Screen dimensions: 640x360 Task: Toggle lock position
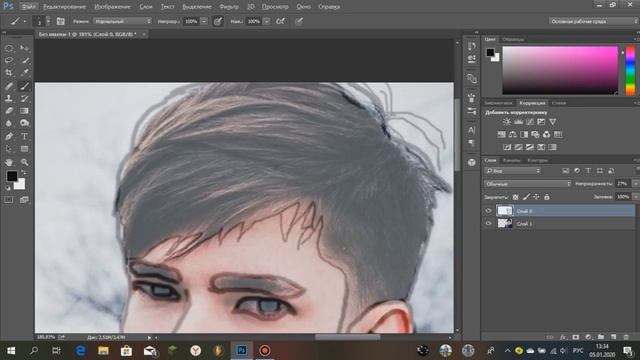tap(536, 197)
